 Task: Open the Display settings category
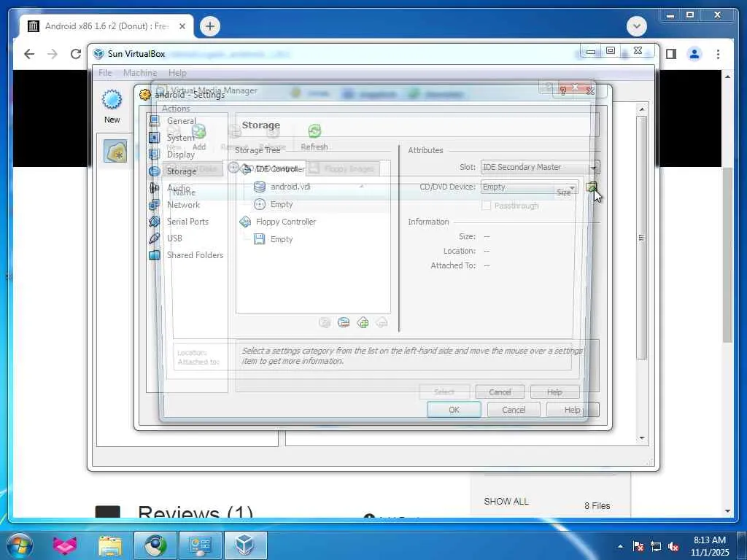tap(181, 155)
